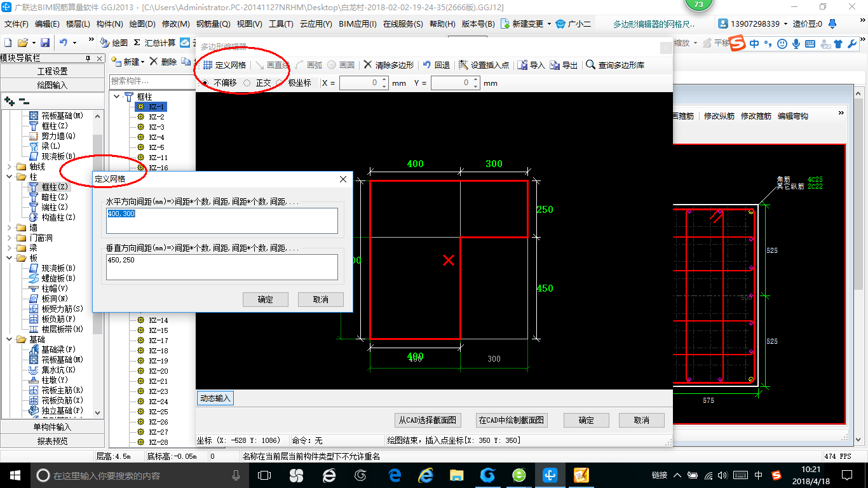
Task: Click the 定义网格 grid tool icon
Action: click(207, 65)
